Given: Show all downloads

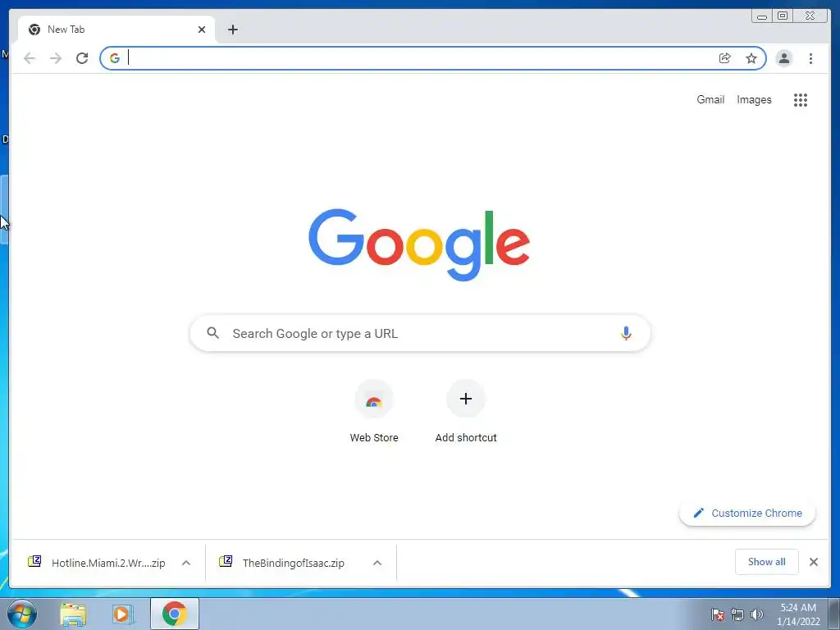Looking at the screenshot, I should click(767, 562).
